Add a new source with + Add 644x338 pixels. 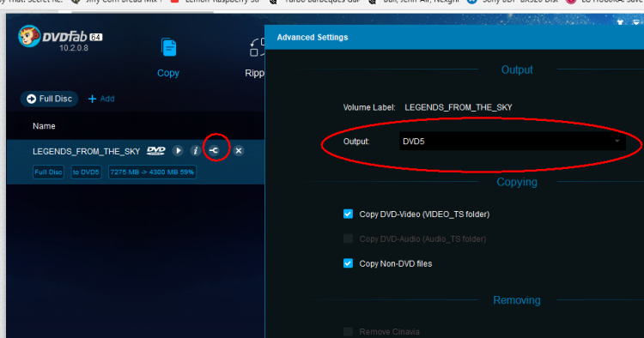click(x=101, y=99)
